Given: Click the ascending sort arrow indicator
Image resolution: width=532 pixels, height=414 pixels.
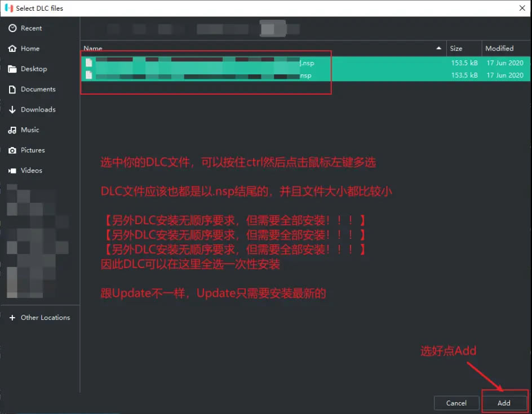Looking at the screenshot, I should tap(438, 48).
